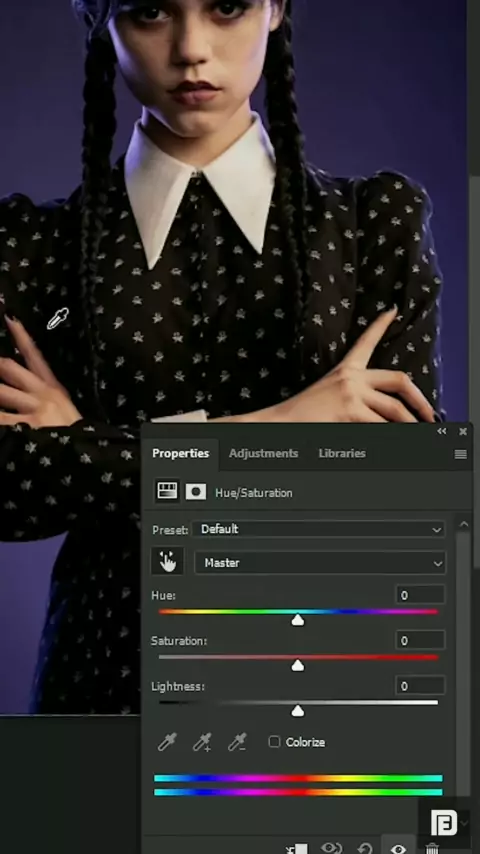Close the Properties panel
480x854 pixels.
(x=463, y=431)
